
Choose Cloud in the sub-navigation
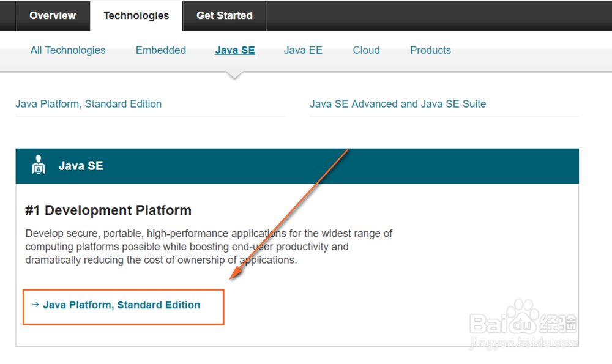(x=366, y=50)
